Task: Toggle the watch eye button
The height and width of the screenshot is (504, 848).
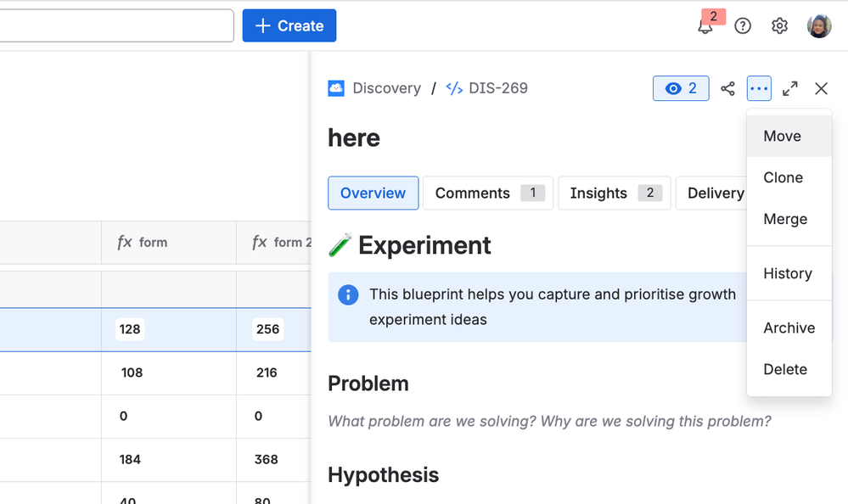Action: pyautogui.click(x=681, y=88)
